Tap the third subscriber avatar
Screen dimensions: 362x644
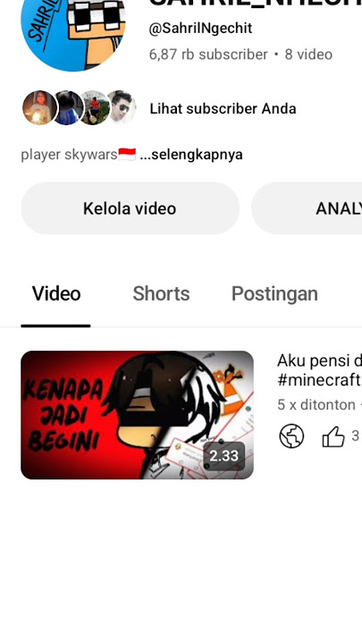tap(96, 107)
